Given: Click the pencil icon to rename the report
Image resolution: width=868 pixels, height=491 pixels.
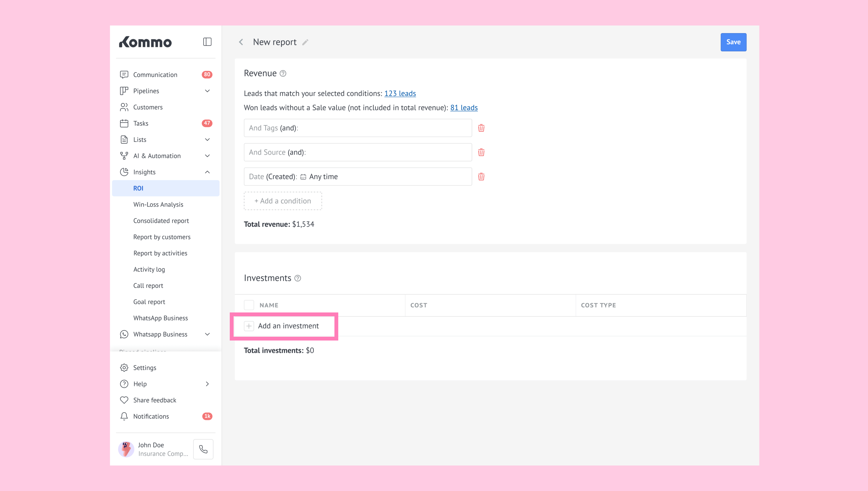Looking at the screenshot, I should click(x=305, y=42).
